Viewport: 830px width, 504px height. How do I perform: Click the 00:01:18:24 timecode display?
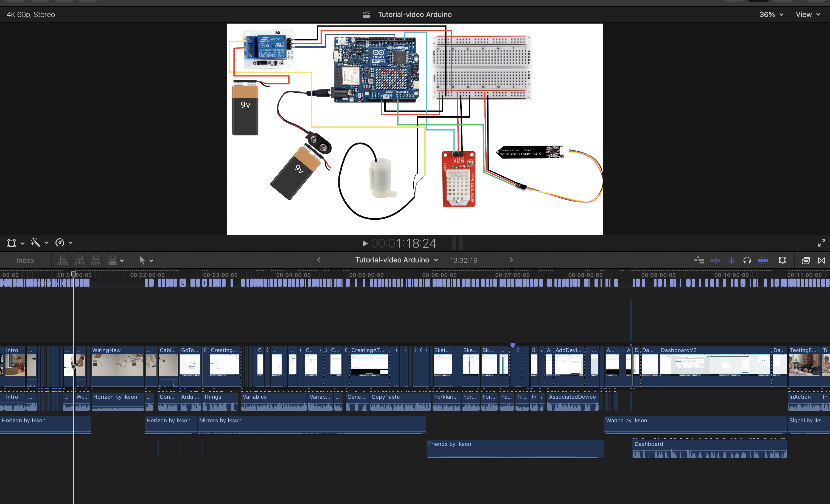coord(403,243)
